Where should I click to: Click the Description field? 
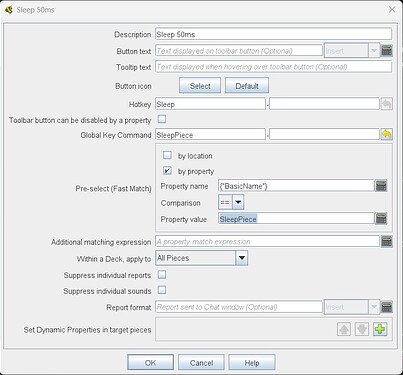(273, 34)
